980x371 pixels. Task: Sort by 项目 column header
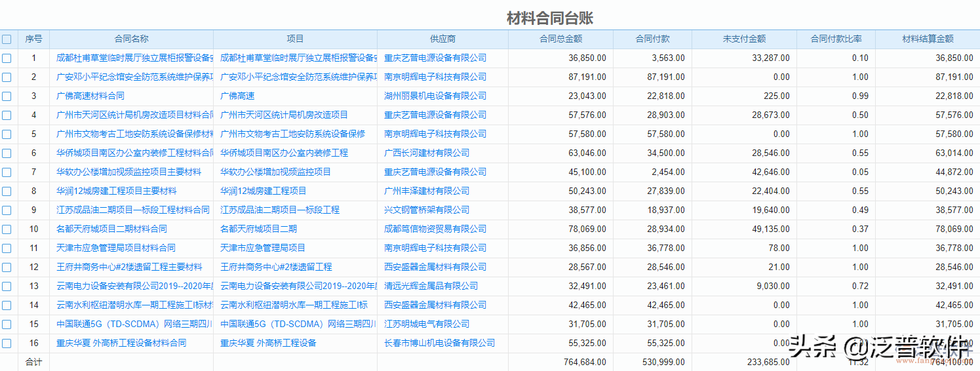296,39
